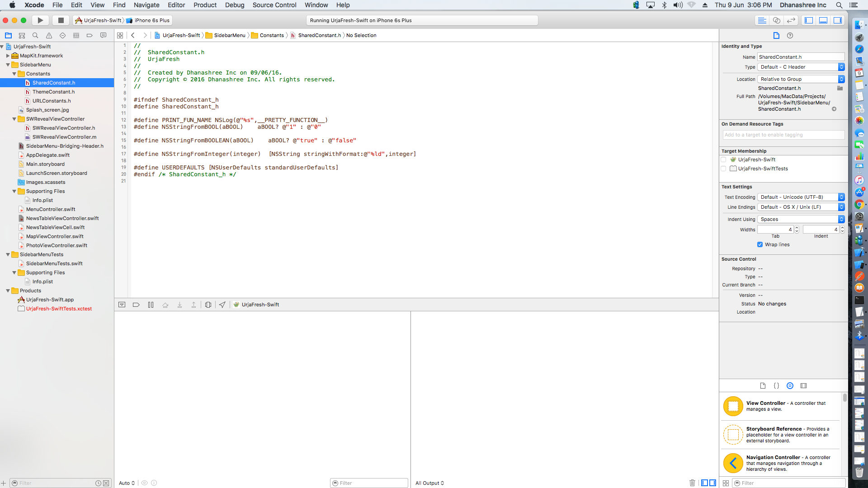Toggle the debug area visibility button
This screenshot has height=488, width=868.
tap(122, 305)
